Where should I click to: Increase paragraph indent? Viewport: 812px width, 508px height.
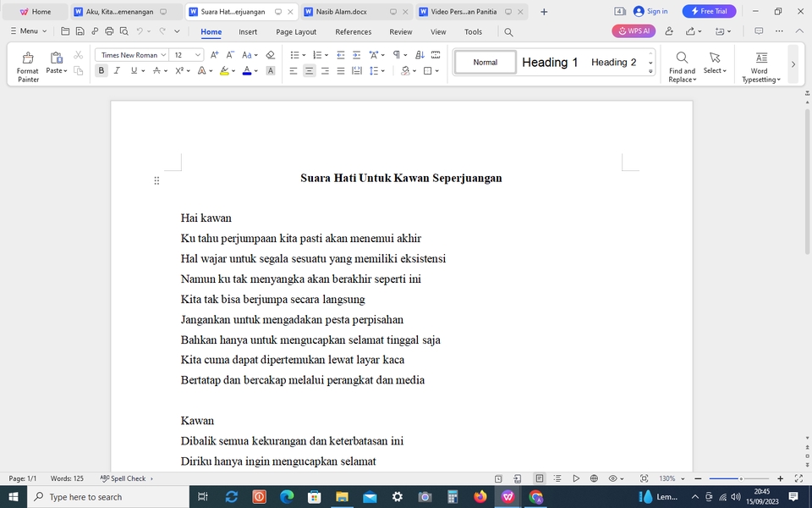tap(356, 55)
